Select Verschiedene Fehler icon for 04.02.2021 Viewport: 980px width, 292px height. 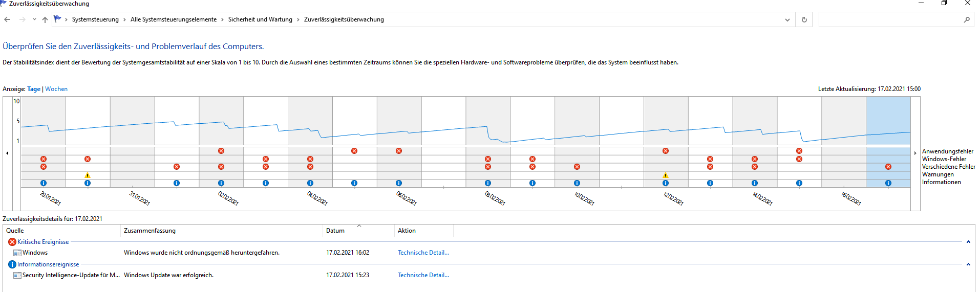[x=310, y=167]
